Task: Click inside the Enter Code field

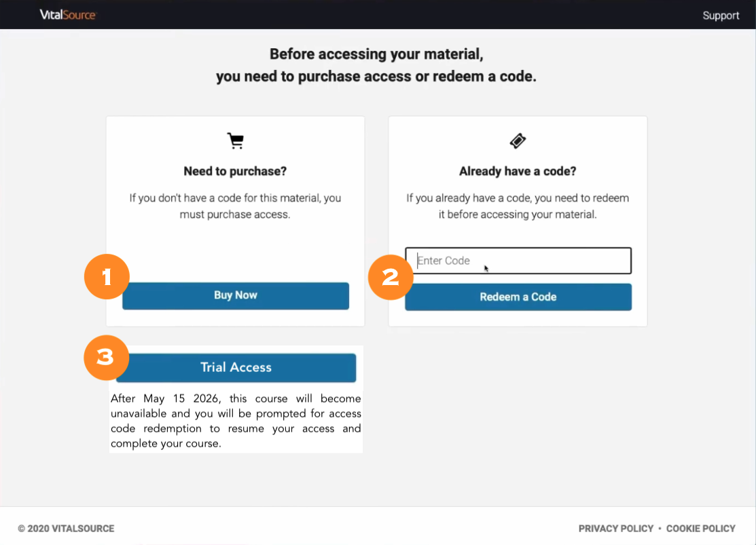Action: (518, 260)
